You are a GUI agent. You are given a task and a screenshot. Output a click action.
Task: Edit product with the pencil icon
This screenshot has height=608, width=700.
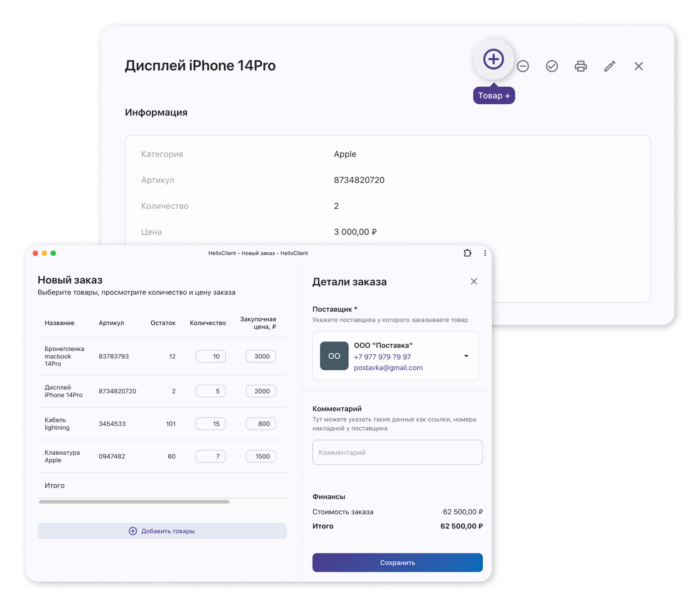pyautogui.click(x=610, y=66)
